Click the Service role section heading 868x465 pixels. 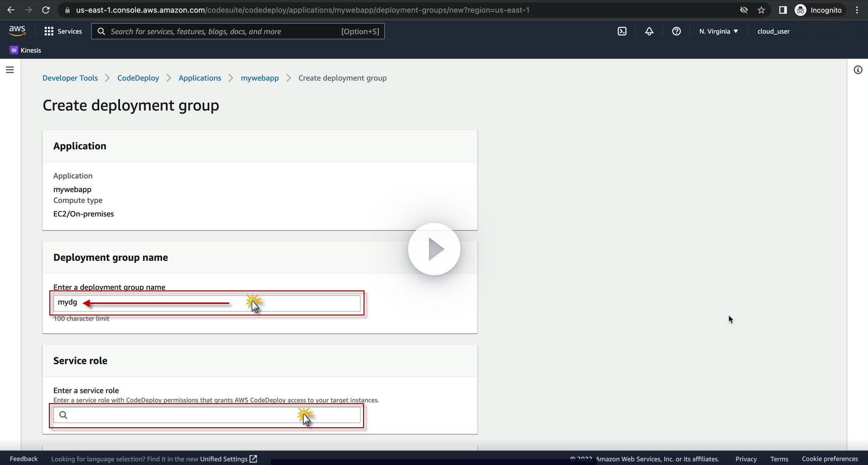pos(80,361)
